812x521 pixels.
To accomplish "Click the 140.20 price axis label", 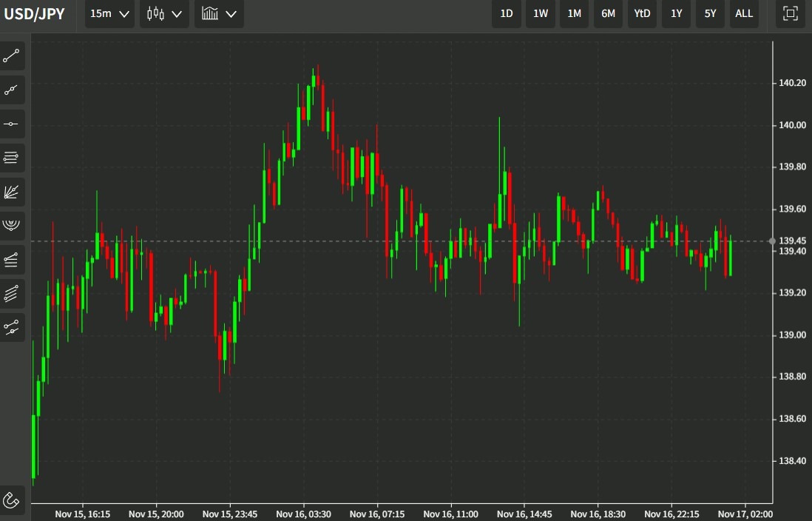I will (792, 83).
